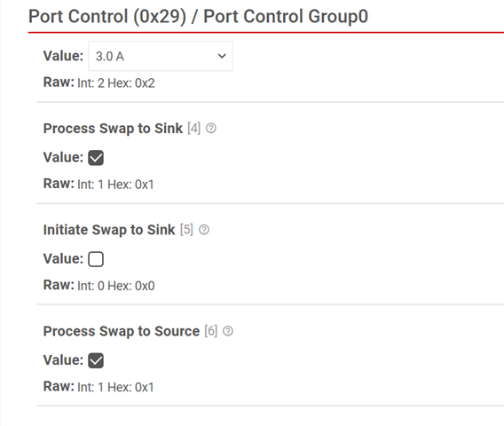Click the [6] bit index marker
Image resolution: width=504 pixels, height=426 pixels.
click(211, 331)
